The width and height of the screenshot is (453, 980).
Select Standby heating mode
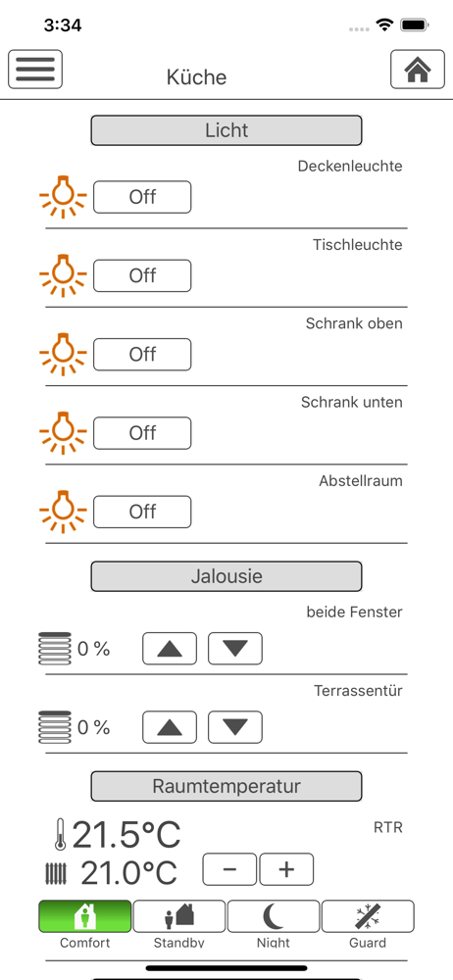179,916
